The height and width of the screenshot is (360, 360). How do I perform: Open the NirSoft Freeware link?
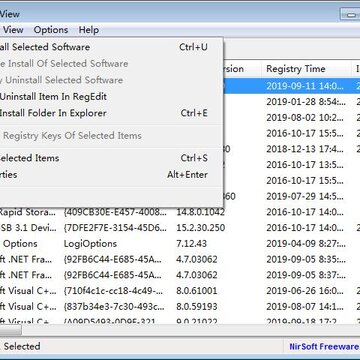[324, 347]
